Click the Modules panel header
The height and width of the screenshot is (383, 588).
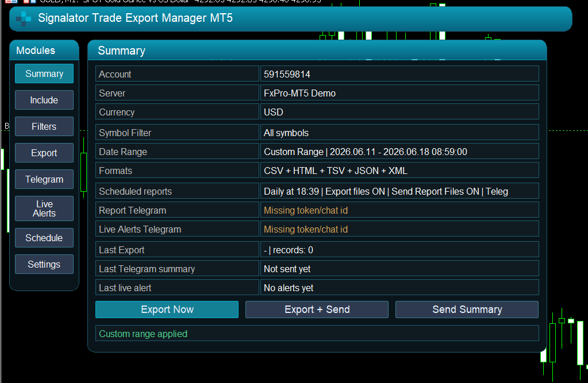tap(44, 50)
